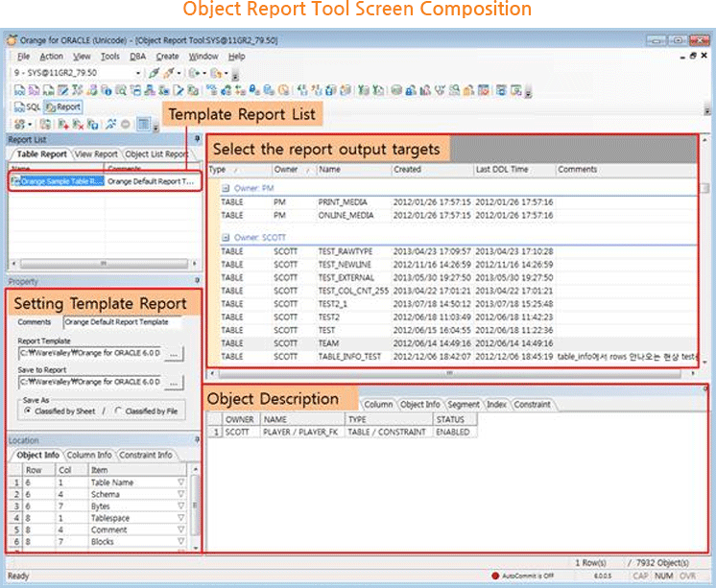Browse for the Report Template path

pos(174,354)
